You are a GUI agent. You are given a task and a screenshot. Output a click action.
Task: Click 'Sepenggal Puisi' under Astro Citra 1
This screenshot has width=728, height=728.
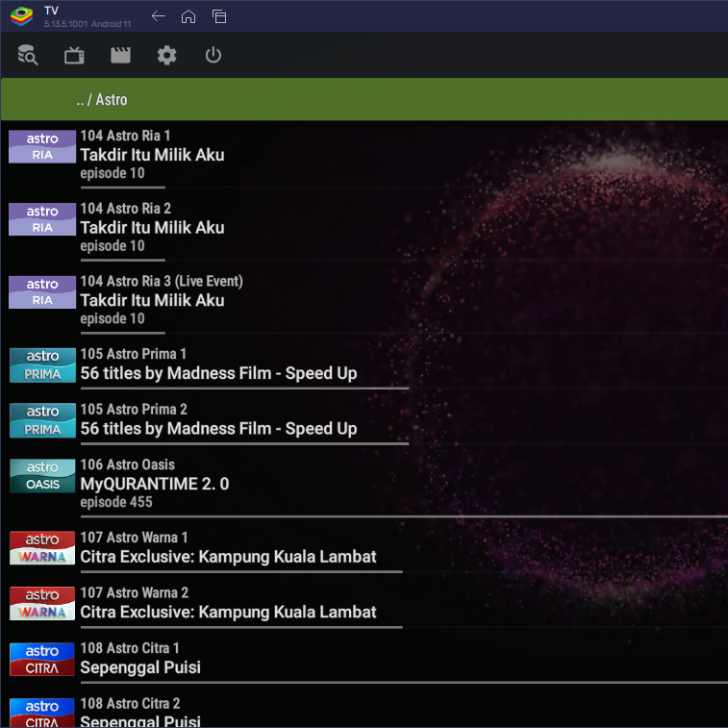click(x=140, y=667)
